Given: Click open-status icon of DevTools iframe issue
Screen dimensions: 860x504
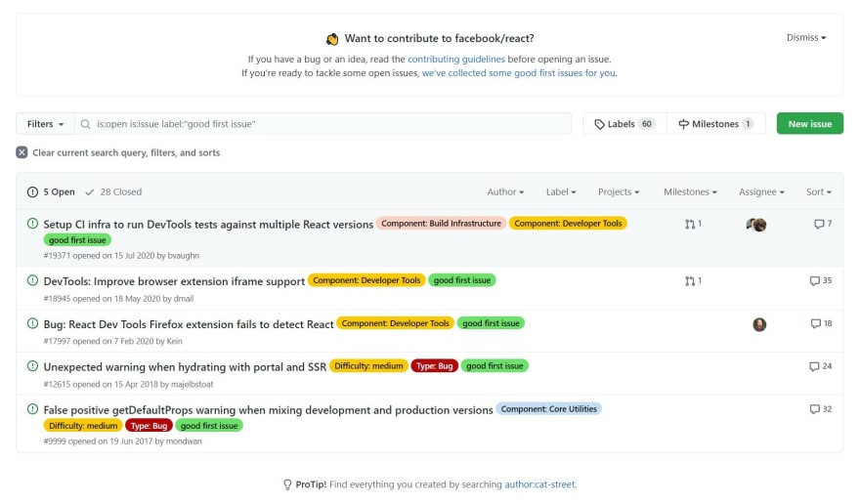Looking at the screenshot, I should (33, 280).
